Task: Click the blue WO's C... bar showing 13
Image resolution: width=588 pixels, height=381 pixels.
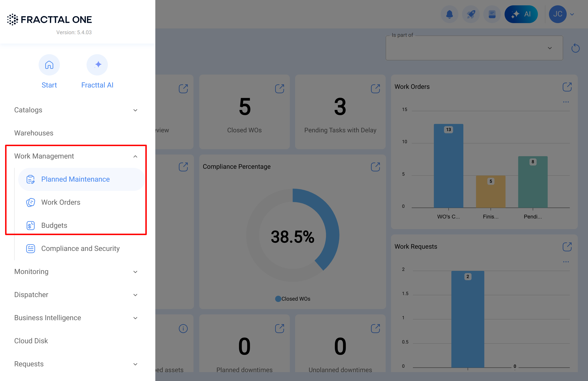Action: pos(448,166)
